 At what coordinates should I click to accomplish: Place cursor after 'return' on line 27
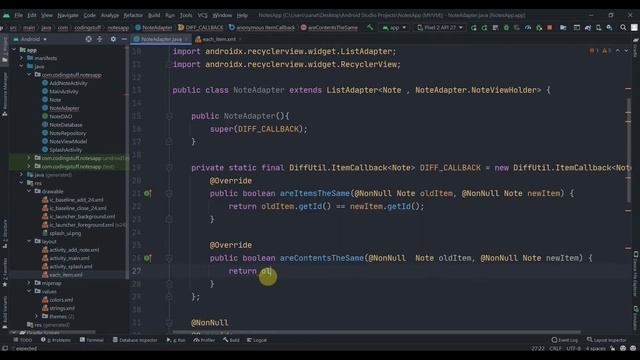pyautogui.click(x=257, y=271)
